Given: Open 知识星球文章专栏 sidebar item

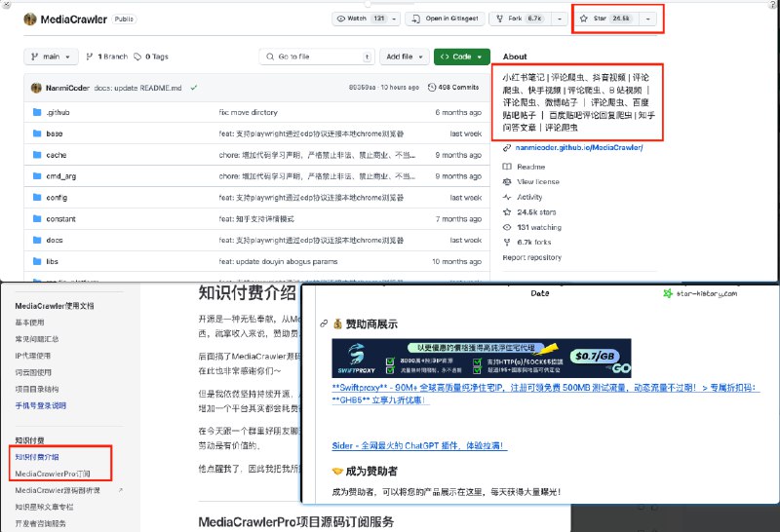Looking at the screenshot, I should [44, 507].
